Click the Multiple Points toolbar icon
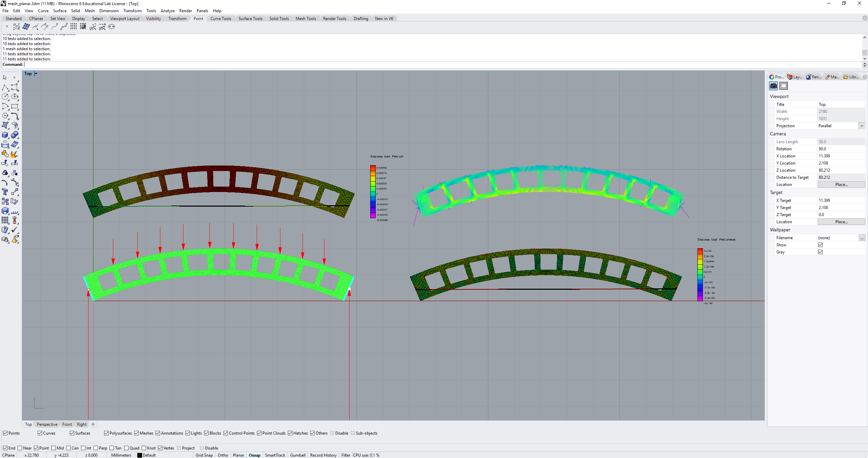Screen dimensions: 868x458 (16, 26)
